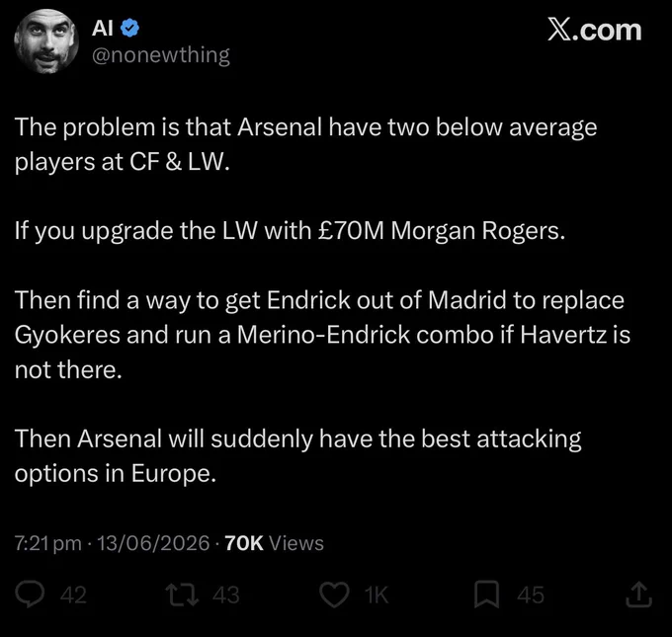Bookmark the post with the bookmark icon

486,595
